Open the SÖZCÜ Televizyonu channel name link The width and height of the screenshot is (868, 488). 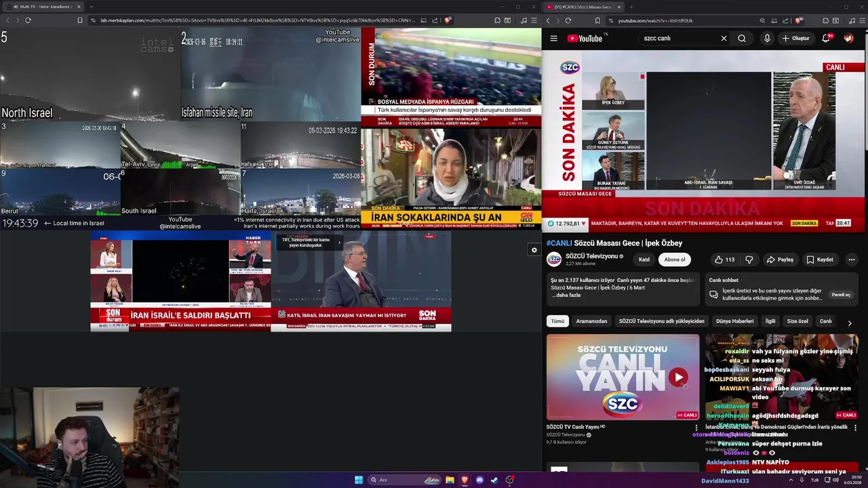click(591, 256)
